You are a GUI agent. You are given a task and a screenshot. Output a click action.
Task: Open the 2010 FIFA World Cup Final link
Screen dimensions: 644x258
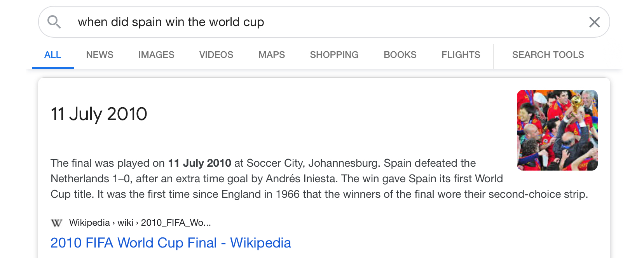(x=171, y=243)
